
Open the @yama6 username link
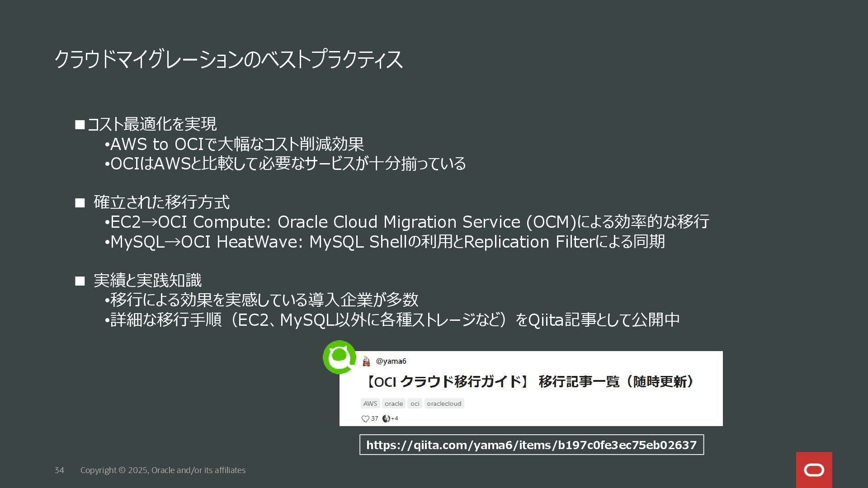click(391, 361)
